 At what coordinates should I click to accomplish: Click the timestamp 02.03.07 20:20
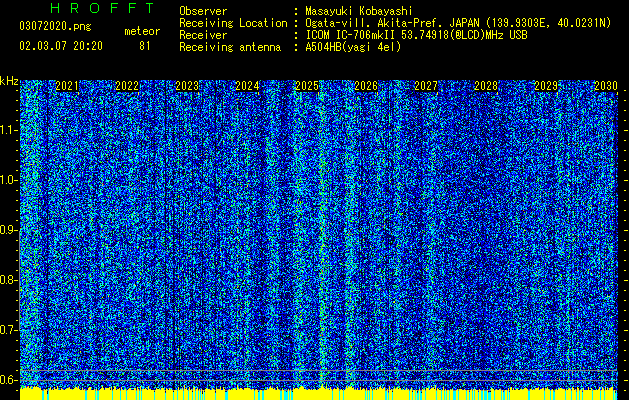61,46
